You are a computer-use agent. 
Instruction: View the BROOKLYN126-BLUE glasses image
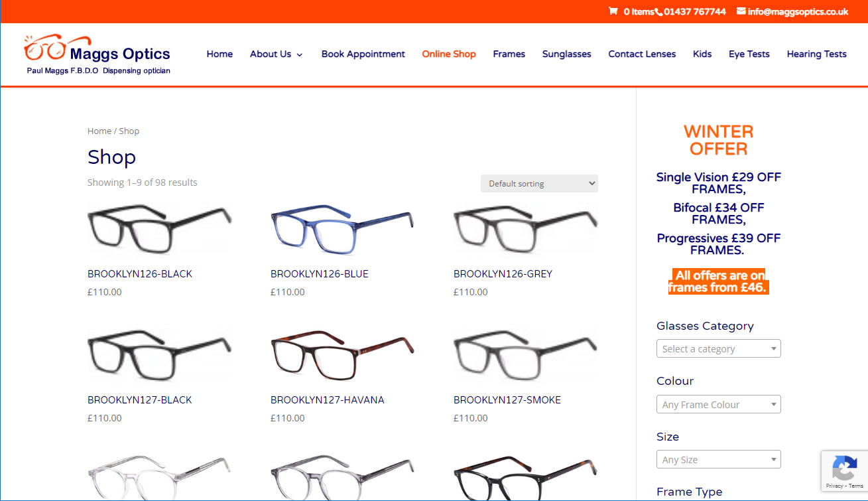(343, 230)
